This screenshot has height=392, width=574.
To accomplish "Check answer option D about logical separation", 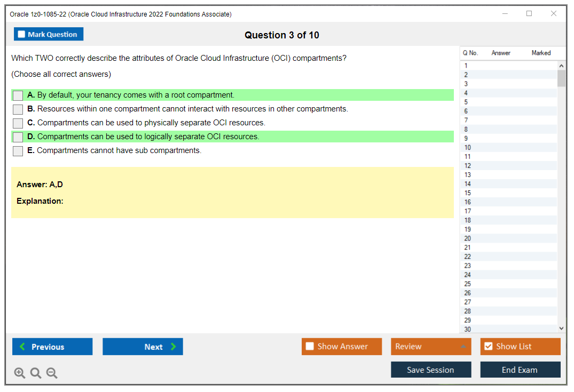I will [18, 137].
